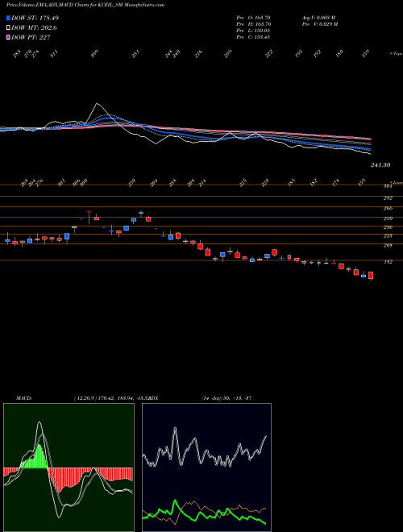The height and width of the screenshot is (532, 403).
Task: Click the 'Pre H: 163.70' high value
Action: [253, 24]
